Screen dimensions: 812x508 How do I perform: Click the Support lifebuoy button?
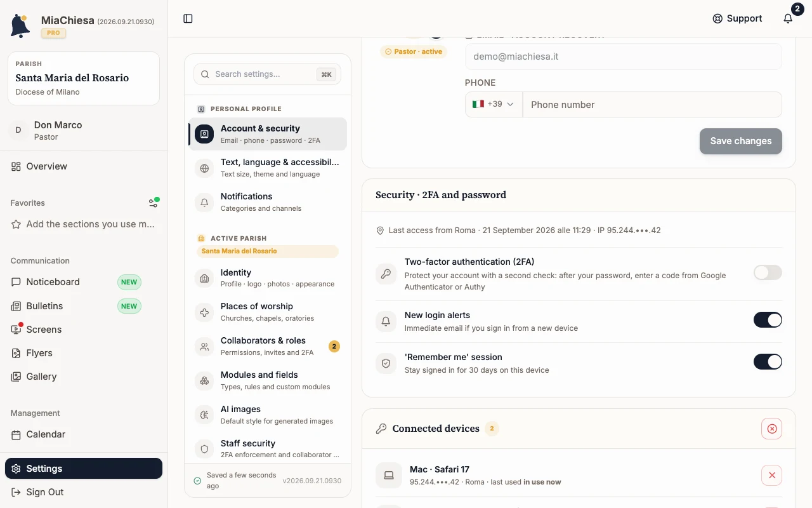point(737,18)
